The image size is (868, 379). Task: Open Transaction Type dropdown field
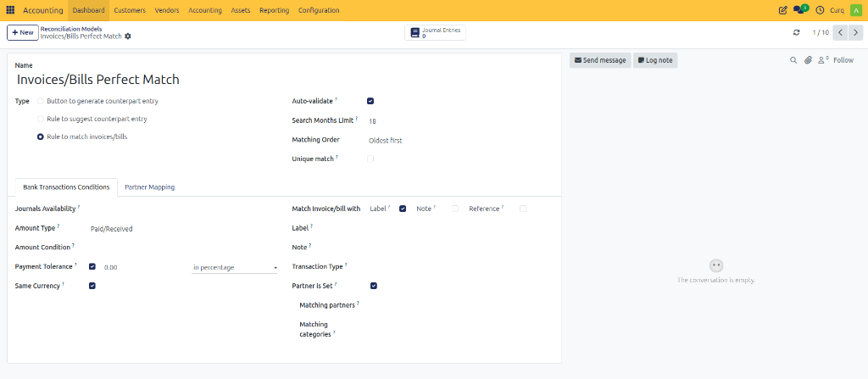pos(461,266)
